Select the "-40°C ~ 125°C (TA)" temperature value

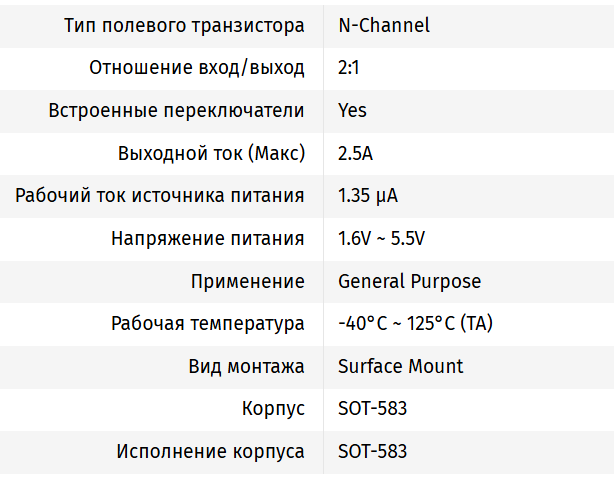[x=416, y=323]
